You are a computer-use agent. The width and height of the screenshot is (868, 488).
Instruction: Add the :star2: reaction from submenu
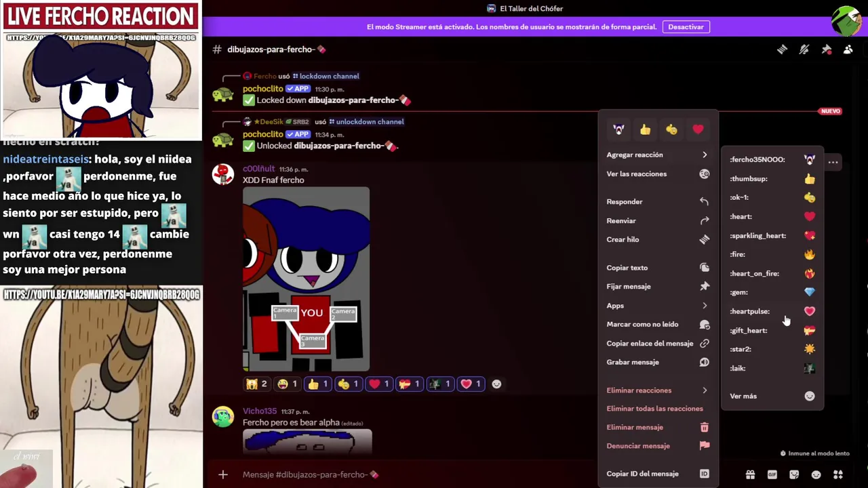[x=772, y=349]
